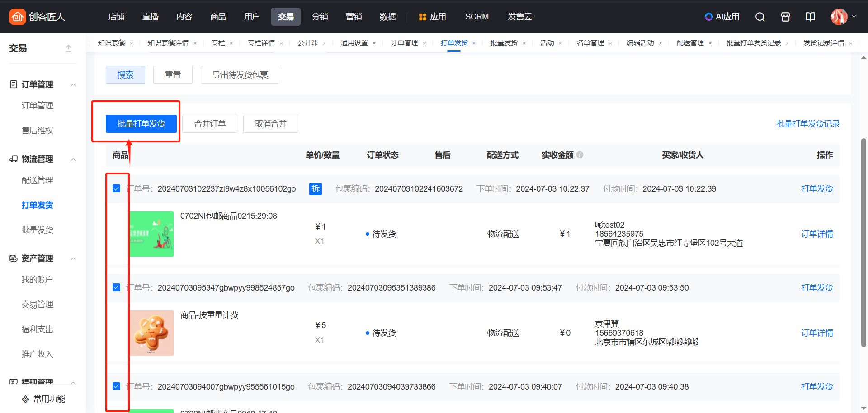
Task: Open the shop store icon in header
Action: [785, 17]
